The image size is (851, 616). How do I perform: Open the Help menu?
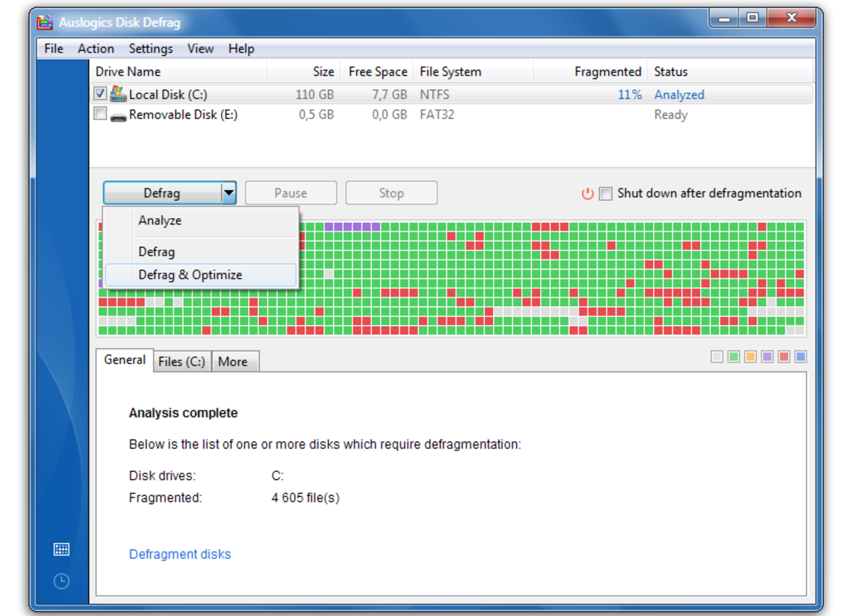point(241,49)
